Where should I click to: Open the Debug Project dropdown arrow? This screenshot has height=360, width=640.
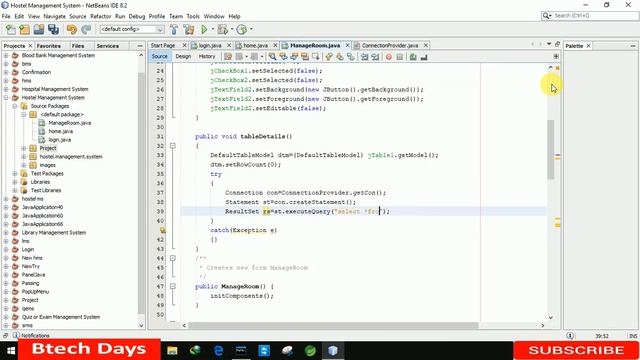(x=232, y=29)
